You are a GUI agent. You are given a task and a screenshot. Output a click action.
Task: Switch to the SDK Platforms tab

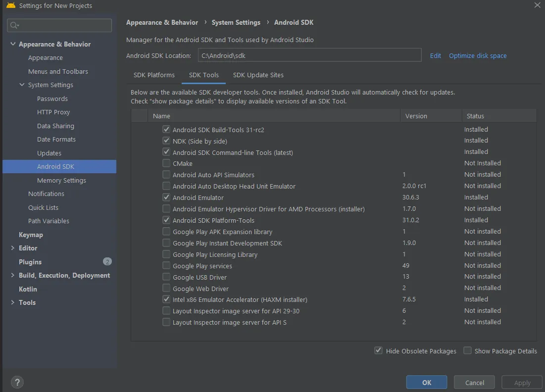[154, 75]
